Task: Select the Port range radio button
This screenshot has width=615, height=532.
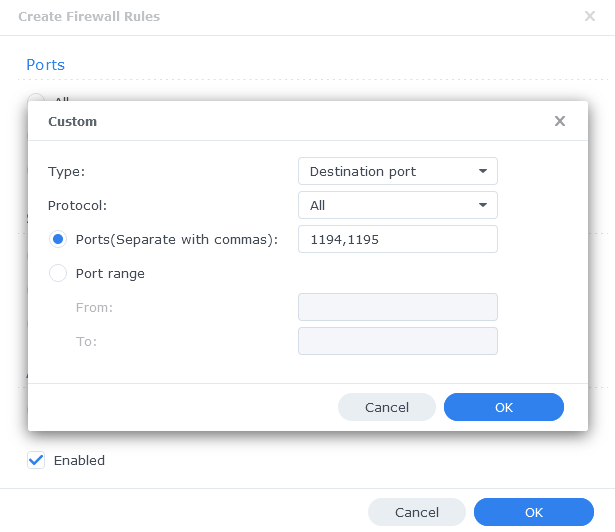Action: click(58, 273)
